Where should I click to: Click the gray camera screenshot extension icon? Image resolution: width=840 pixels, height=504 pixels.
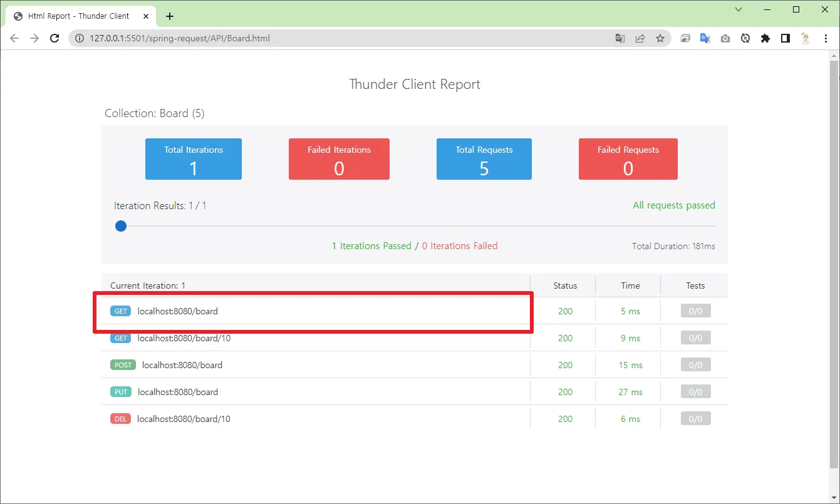pos(725,38)
